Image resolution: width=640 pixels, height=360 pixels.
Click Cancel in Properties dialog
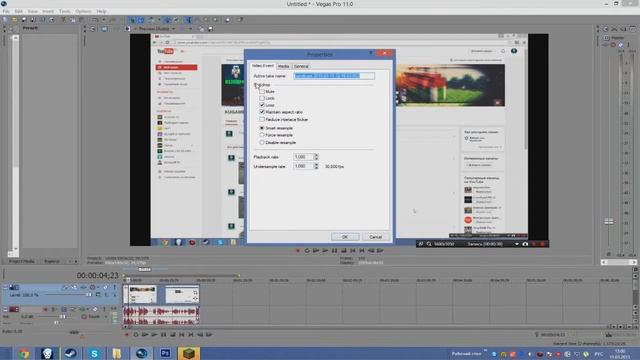click(376, 237)
